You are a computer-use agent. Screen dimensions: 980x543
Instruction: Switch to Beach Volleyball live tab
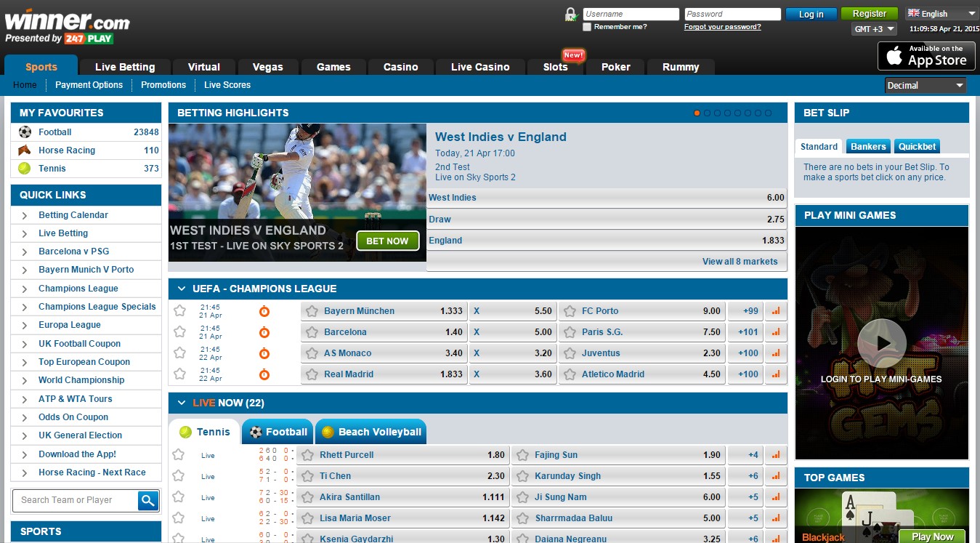coord(371,432)
